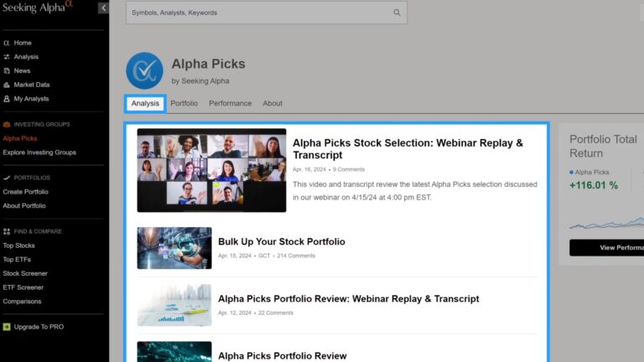Viewport: 644px width, 362px height.
Task: Open the Alpha Picks Portfolio Review article
Action: [282, 356]
